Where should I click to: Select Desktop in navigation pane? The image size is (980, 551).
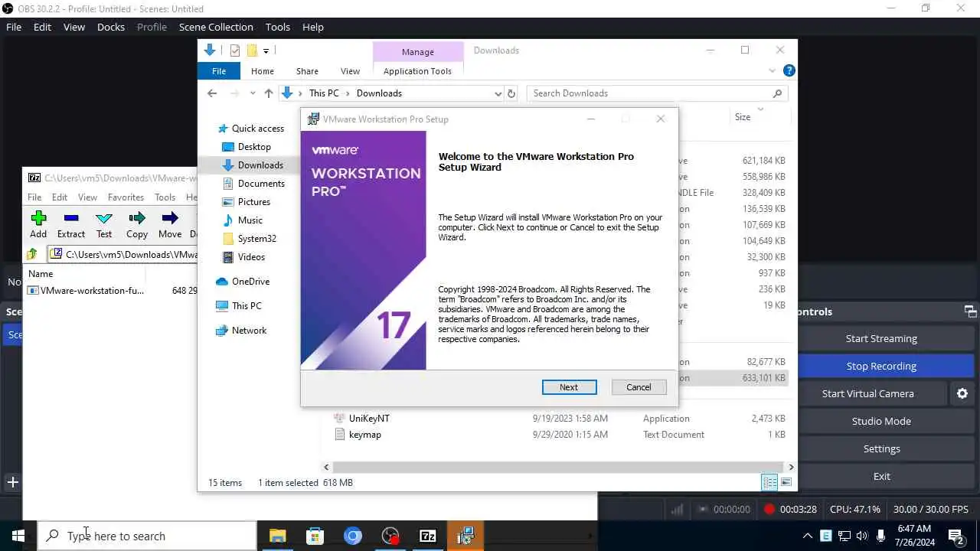point(246,147)
